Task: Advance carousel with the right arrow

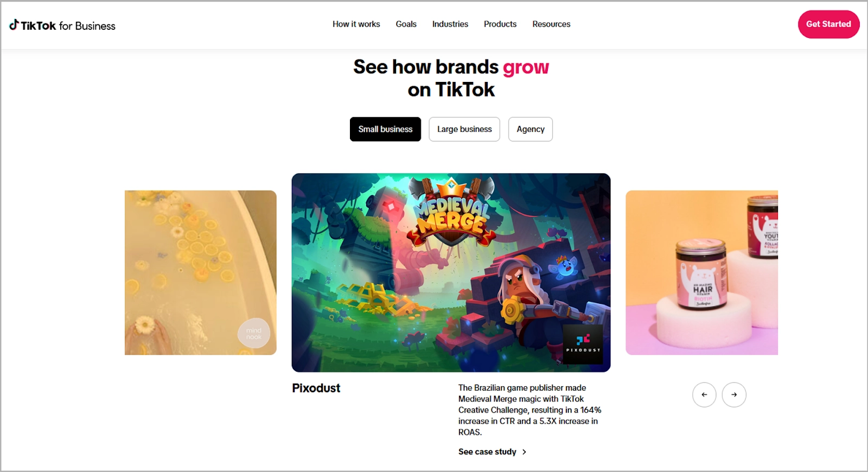Action: tap(734, 395)
